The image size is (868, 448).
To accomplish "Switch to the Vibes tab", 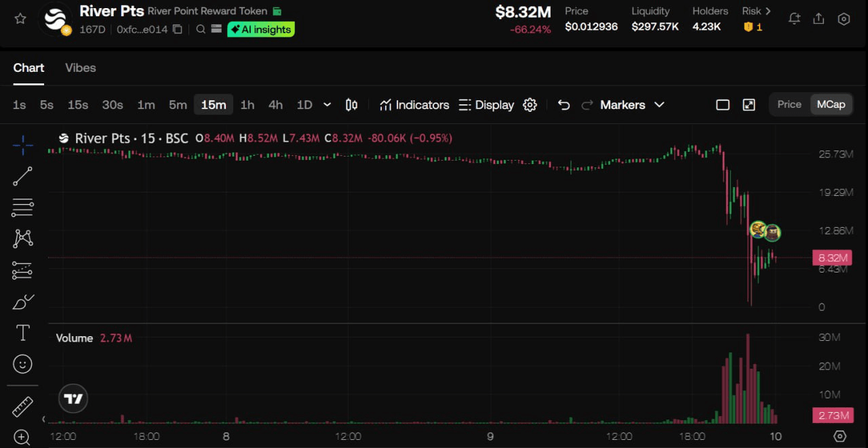I will coord(80,68).
